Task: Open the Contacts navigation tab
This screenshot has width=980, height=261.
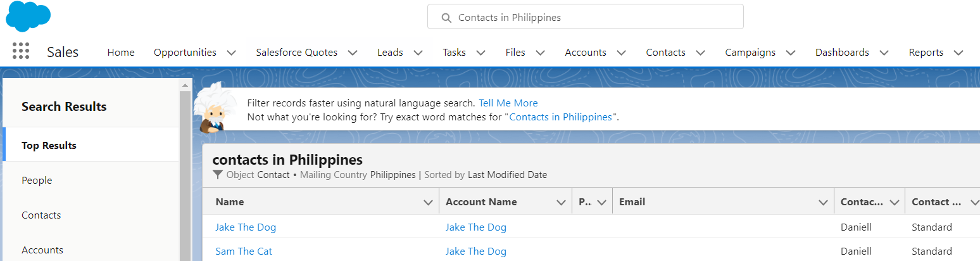Action: (x=665, y=53)
